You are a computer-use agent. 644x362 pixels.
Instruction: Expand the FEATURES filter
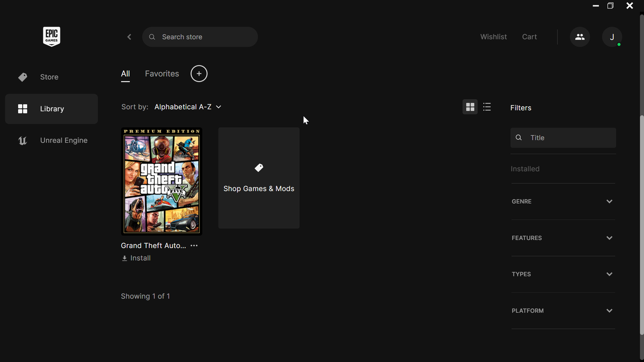tap(563, 238)
